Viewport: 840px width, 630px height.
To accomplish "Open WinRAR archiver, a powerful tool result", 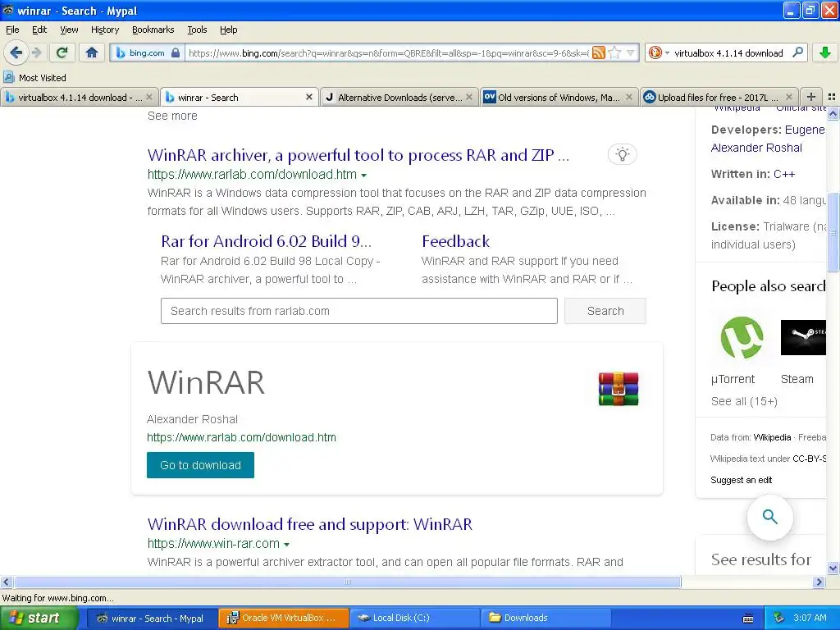I will (x=358, y=155).
